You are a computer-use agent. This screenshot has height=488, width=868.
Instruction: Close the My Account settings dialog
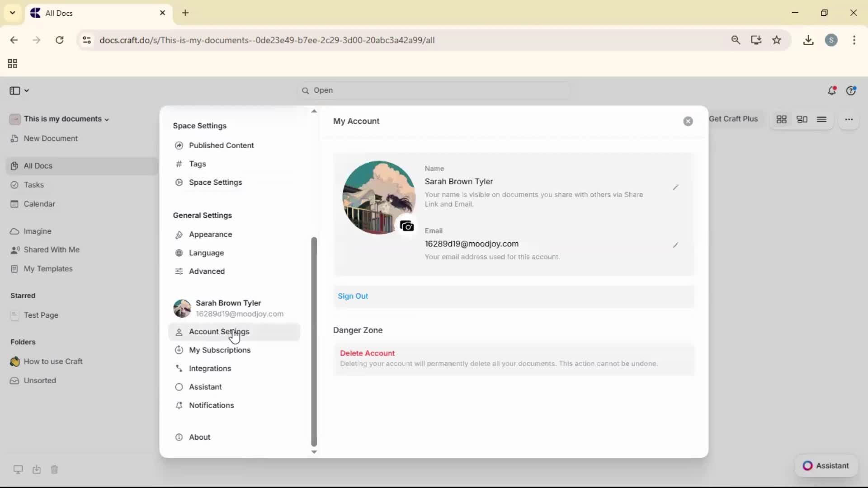coord(688,121)
